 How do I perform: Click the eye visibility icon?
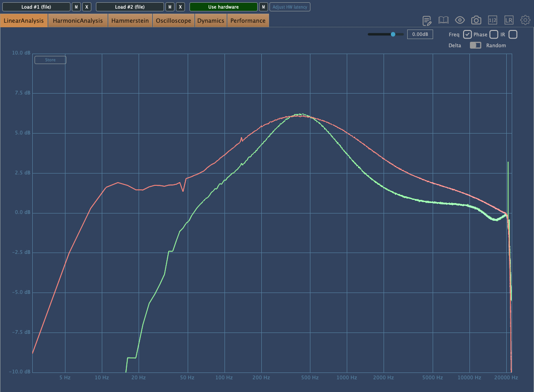(x=460, y=20)
